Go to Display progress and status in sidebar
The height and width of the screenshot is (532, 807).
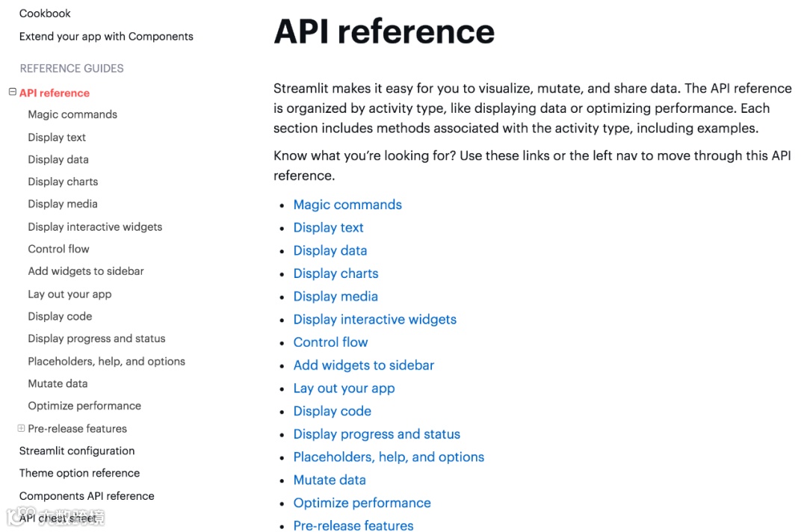tap(96, 338)
